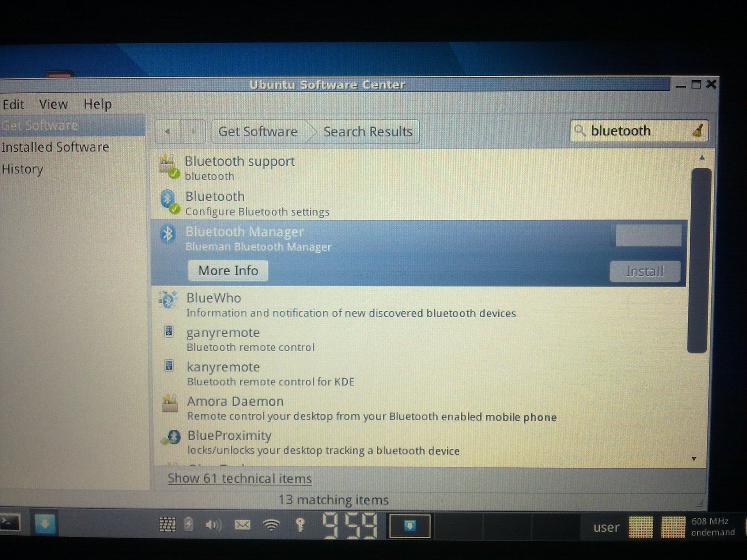Click scrollbar down arrow

694,459
